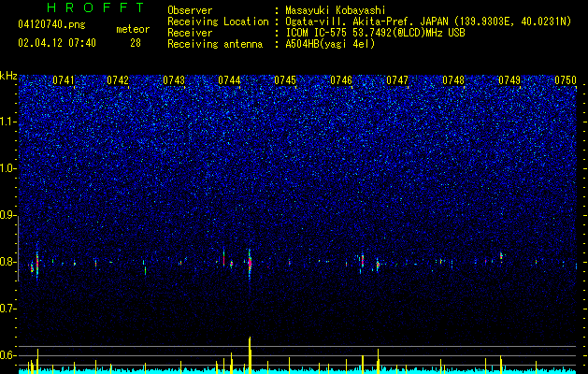Click the Receiver label

[x=190, y=33]
